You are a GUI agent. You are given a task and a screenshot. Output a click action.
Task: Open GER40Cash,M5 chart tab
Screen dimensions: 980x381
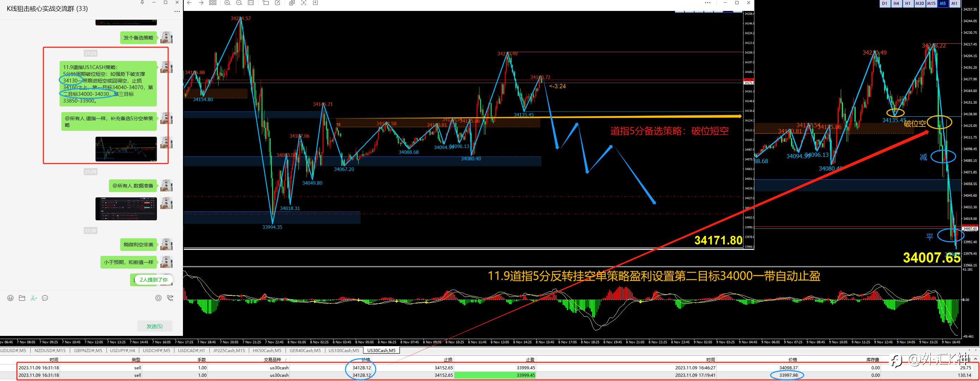tap(305, 351)
